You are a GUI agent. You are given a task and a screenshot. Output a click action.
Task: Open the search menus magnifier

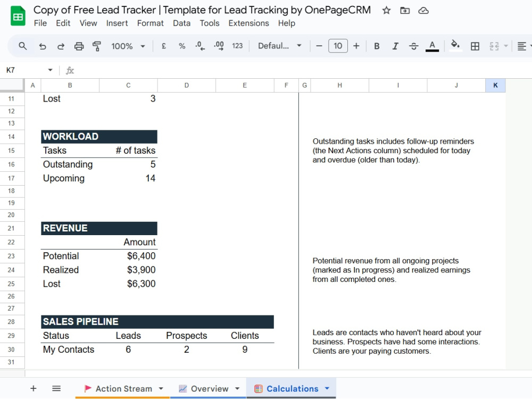click(22, 46)
